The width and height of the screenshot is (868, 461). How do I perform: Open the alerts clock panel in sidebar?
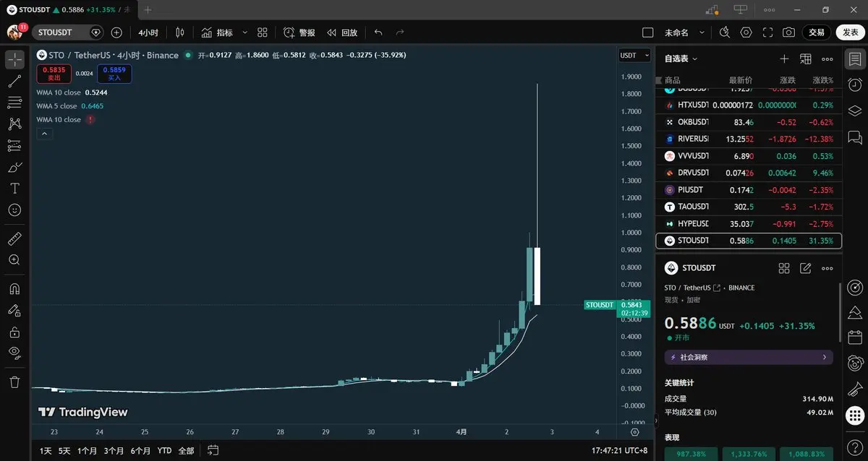pyautogui.click(x=855, y=85)
